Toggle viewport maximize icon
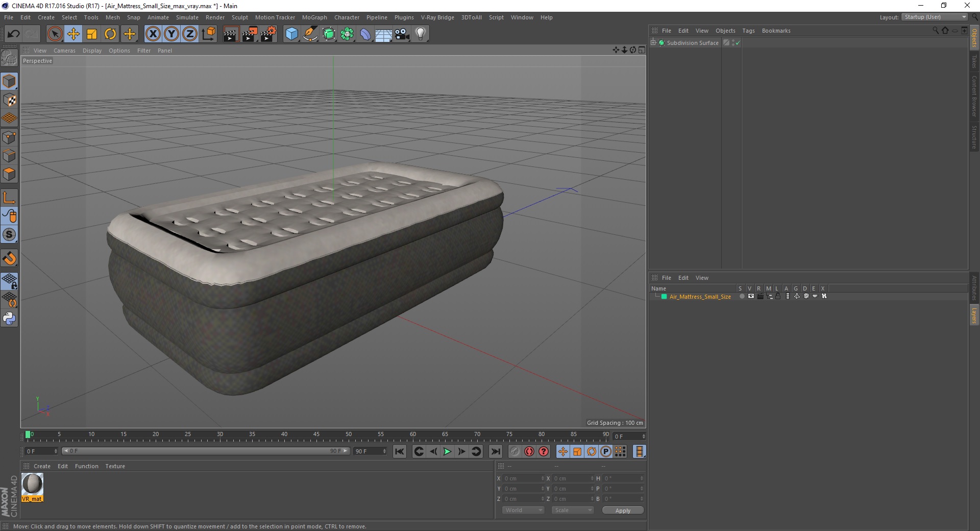Image resolution: width=980 pixels, height=531 pixels. [x=642, y=50]
